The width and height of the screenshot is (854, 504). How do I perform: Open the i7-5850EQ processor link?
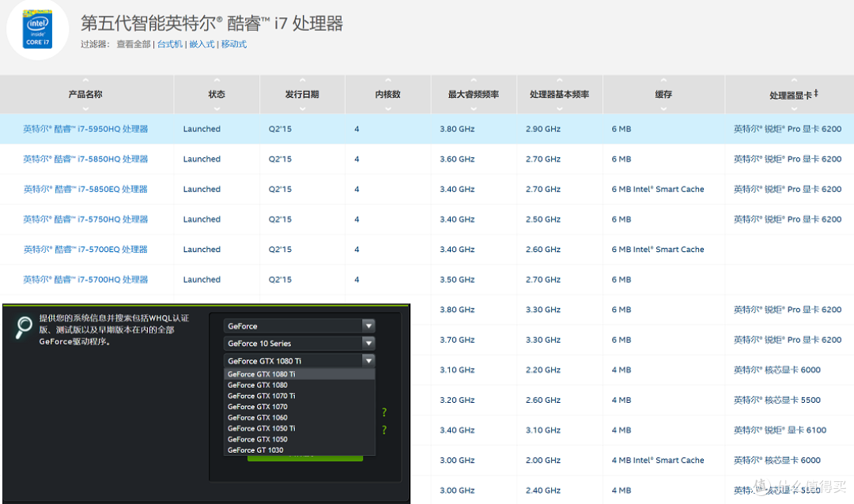tap(85, 190)
